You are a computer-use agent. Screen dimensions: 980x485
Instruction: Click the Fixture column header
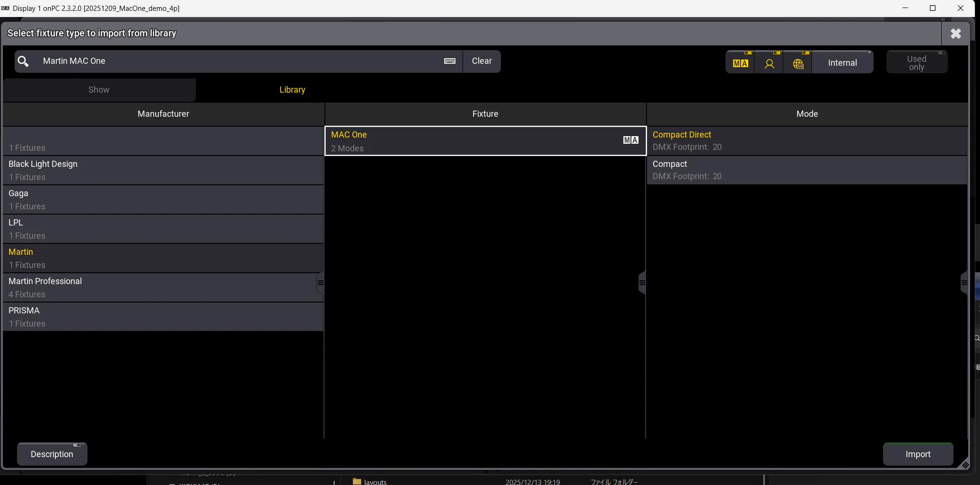click(x=485, y=114)
